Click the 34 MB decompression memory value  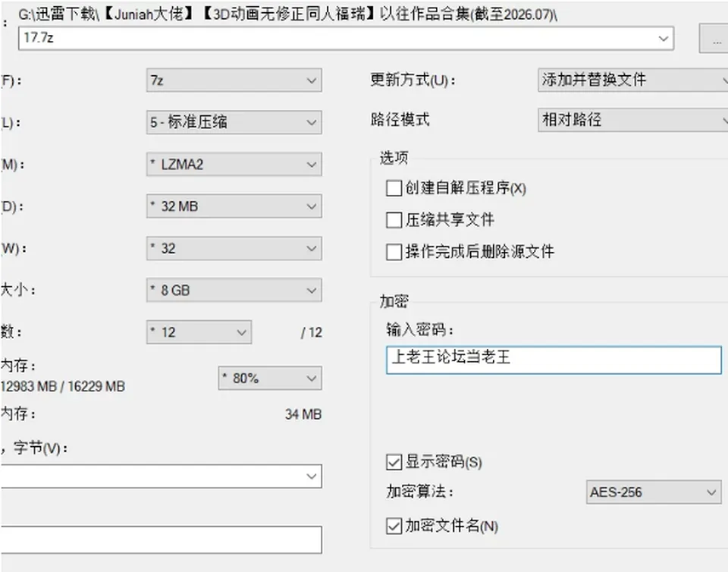click(303, 414)
